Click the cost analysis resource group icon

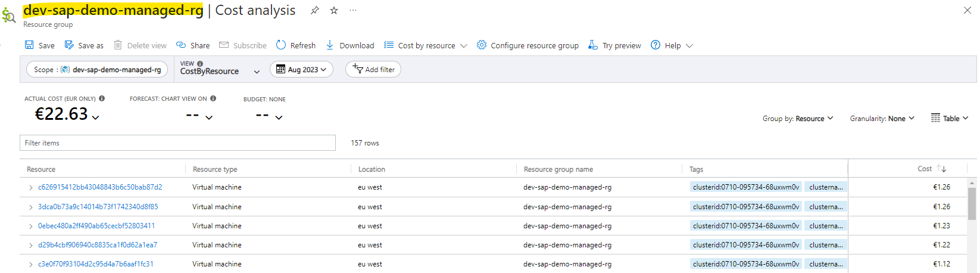(9, 14)
